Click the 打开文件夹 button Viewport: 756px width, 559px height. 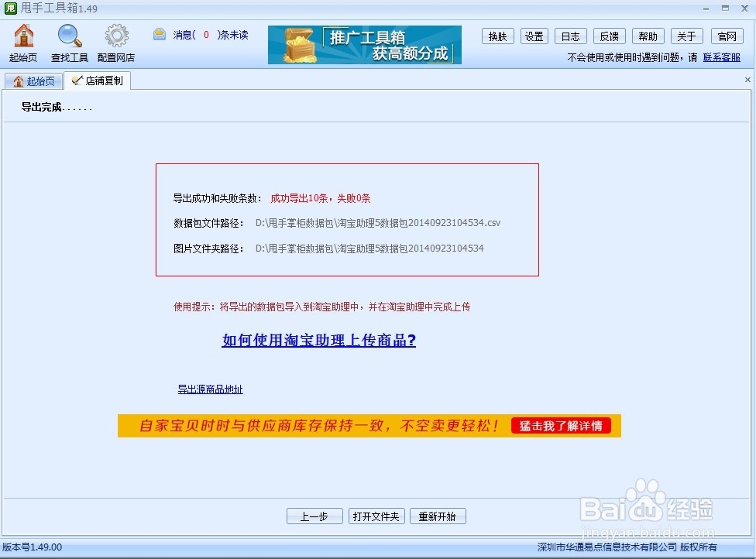[x=376, y=516]
